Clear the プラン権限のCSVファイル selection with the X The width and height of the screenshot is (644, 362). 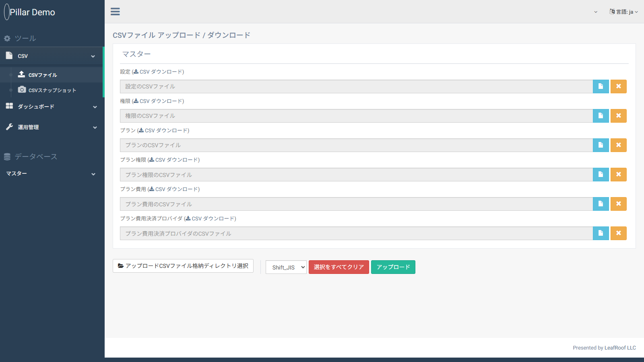point(619,175)
